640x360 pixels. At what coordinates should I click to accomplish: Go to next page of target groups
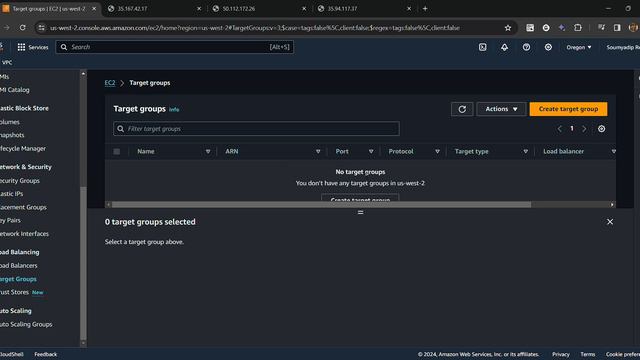coord(584,129)
